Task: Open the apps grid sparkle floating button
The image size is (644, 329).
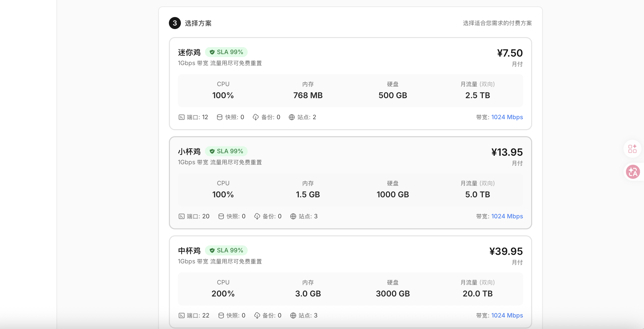Action: 632,149
